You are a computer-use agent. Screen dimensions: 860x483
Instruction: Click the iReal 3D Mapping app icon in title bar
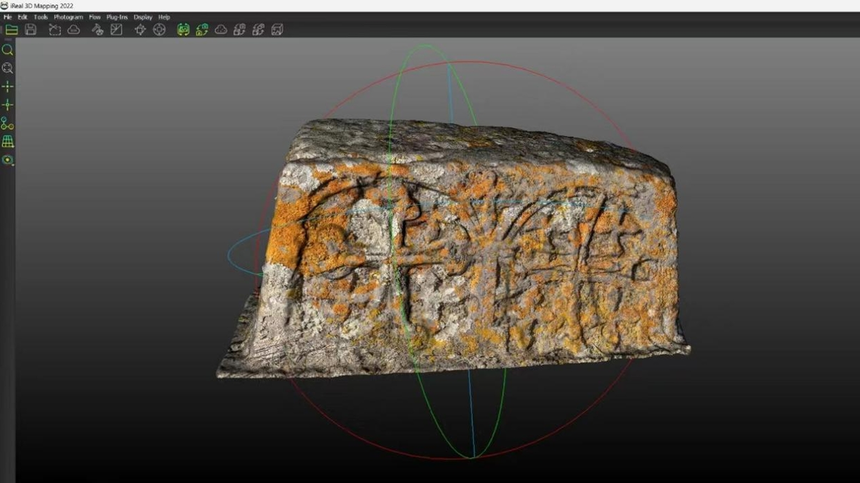coord(4,5)
